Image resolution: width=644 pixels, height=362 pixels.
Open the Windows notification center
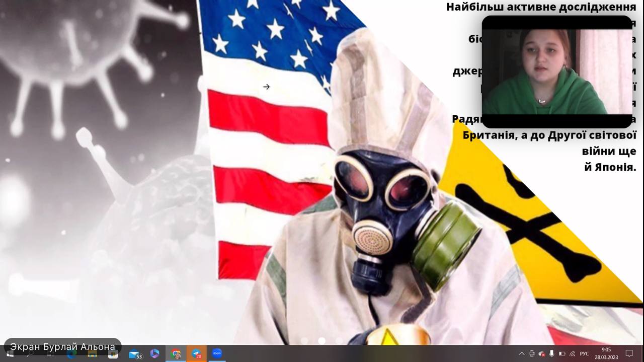click(629, 354)
